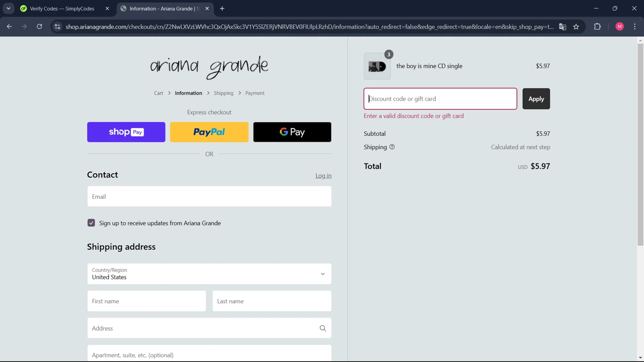The height and width of the screenshot is (362, 644).
Task: Open a new browser tab
Action: 222,9
